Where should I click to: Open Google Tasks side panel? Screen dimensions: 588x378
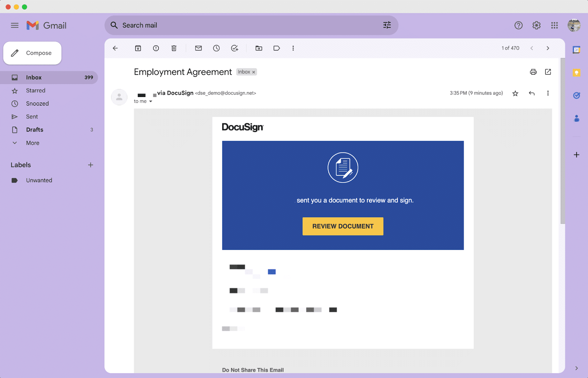pyautogui.click(x=577, y=96)
